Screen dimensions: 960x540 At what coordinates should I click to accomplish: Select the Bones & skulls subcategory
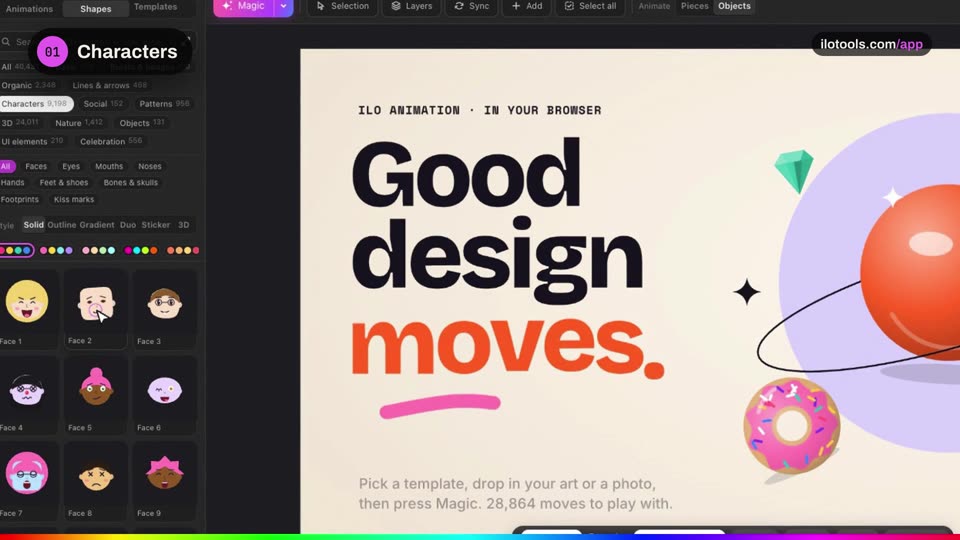click(130, 182)
